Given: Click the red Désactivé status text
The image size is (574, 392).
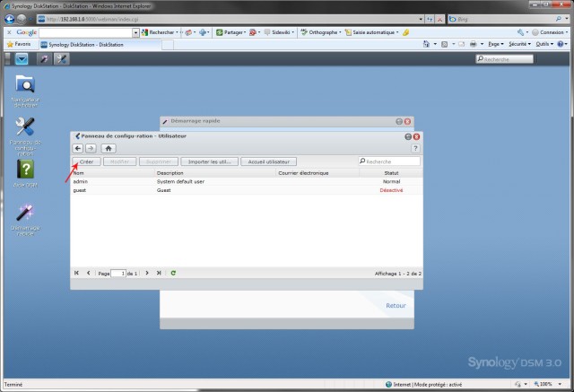Looking at the screenshot, I should click(x=391, y=190).
